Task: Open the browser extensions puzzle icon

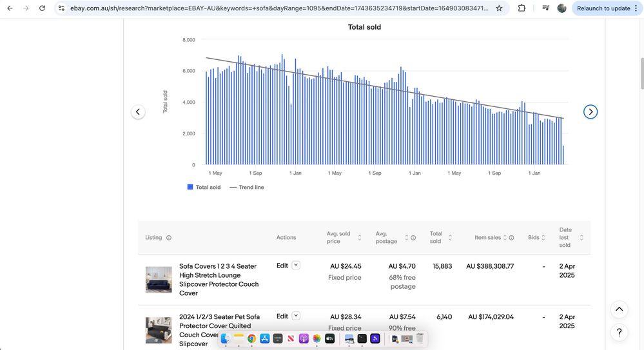Action: point(522,8)
